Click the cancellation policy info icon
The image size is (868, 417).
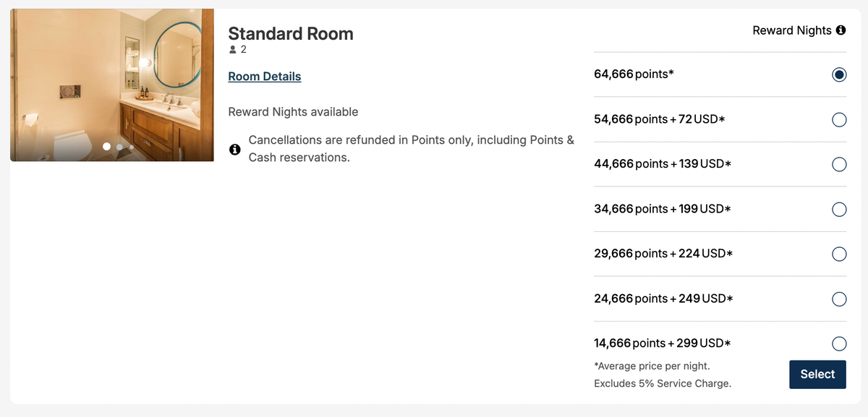tap(234, 149)
